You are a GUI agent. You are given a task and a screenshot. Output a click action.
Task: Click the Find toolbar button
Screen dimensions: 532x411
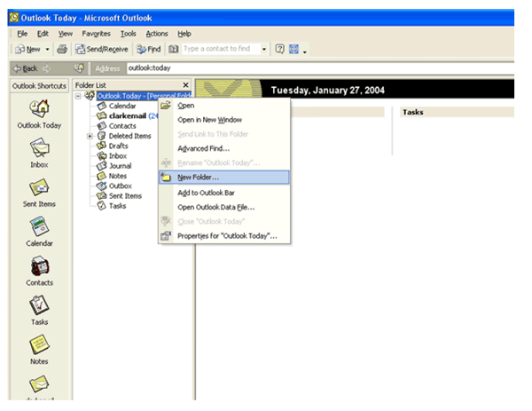[x=149, y=50]
